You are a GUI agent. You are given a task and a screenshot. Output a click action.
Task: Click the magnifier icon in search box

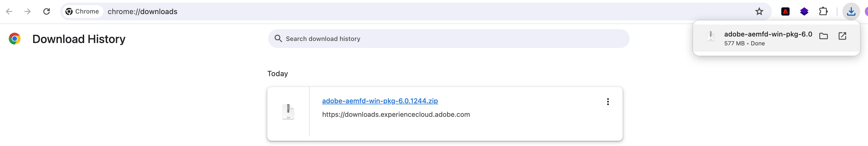point(278,39)
